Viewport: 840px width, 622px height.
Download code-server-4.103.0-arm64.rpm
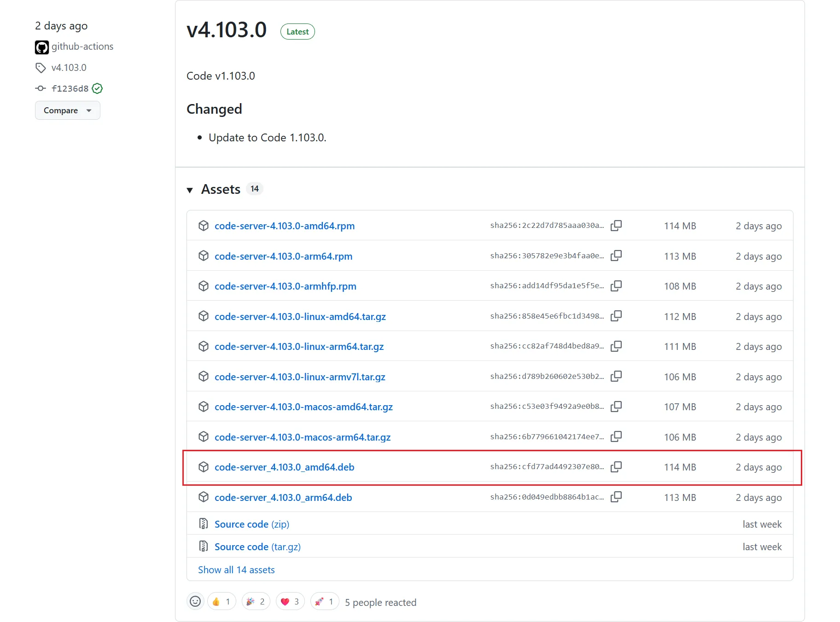pos(283,256)
